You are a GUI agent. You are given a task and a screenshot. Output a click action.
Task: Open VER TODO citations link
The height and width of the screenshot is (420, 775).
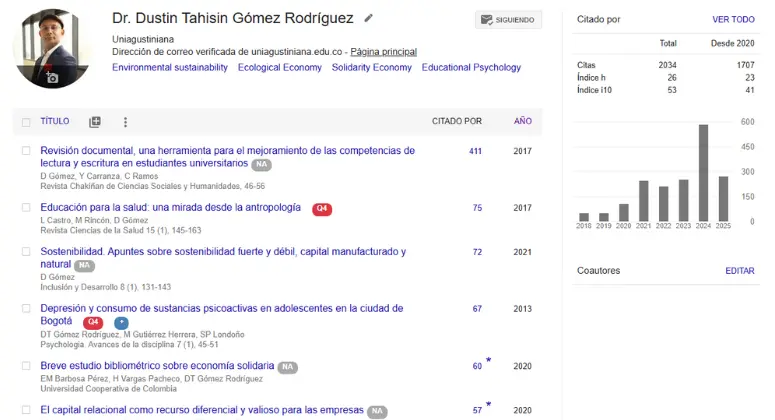point(733,19)
